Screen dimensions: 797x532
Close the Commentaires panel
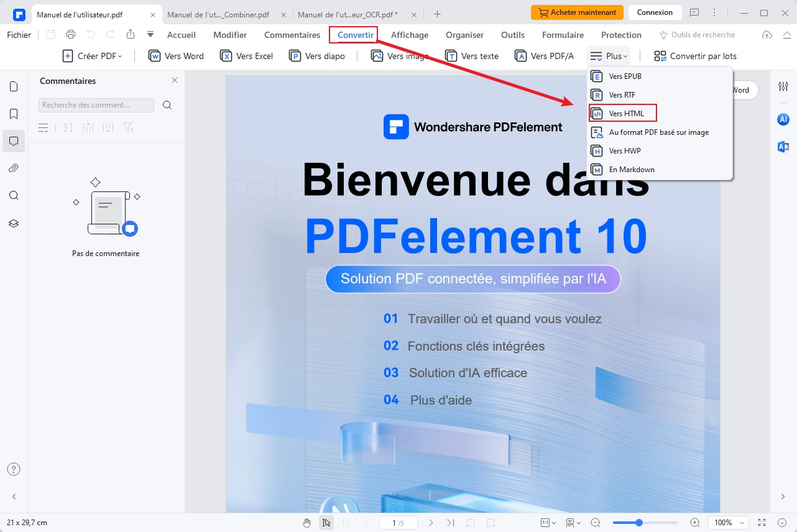click(x=175, y=80)
